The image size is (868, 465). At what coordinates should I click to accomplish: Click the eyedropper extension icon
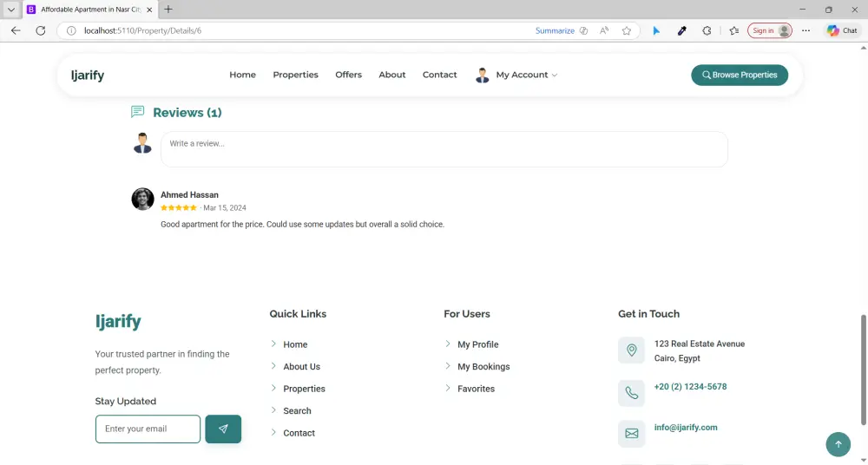(681, 30)
